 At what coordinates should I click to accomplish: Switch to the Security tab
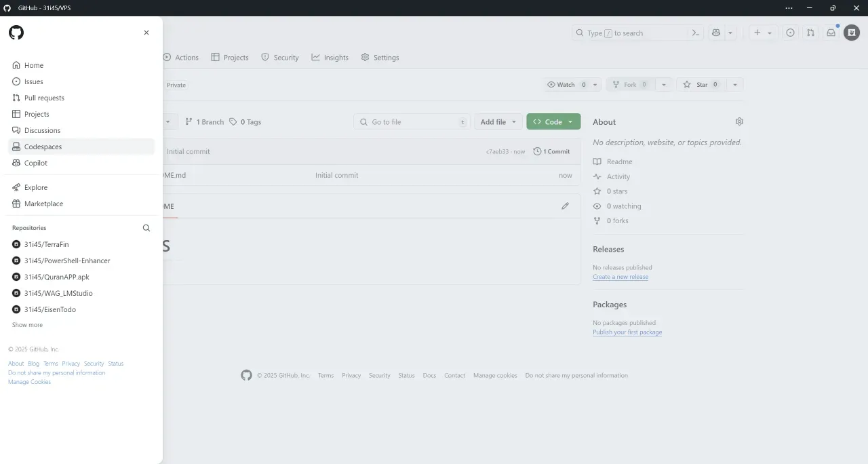pyautogui.click(x=280, y=58)
